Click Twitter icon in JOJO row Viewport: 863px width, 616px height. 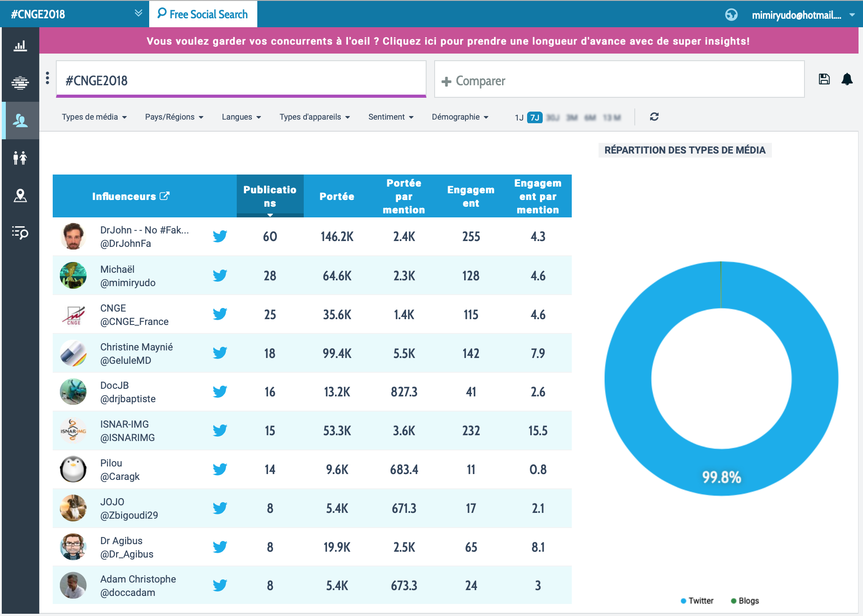point(220,508)
